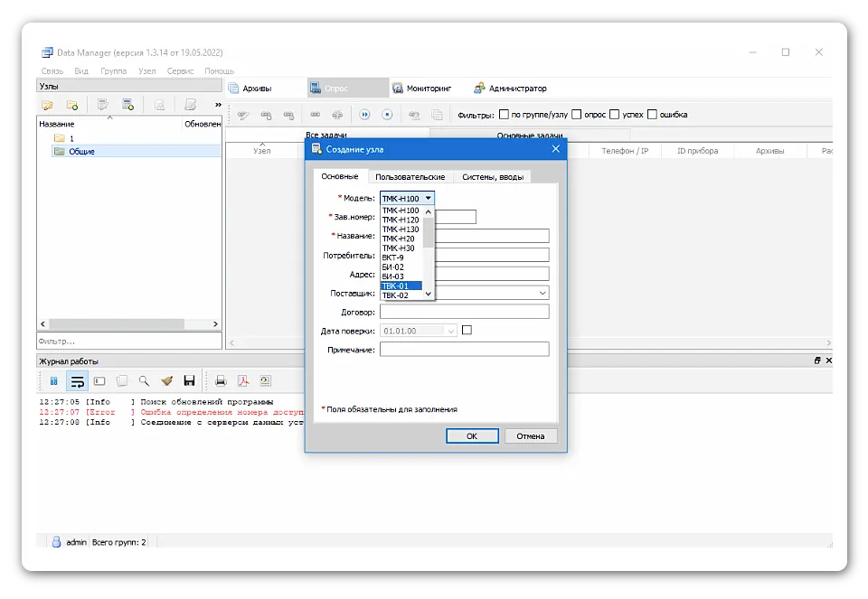This screenshot has width=868, height=599.
Task: Pause the log with the blue pause icon
Action: pos(53,381)
